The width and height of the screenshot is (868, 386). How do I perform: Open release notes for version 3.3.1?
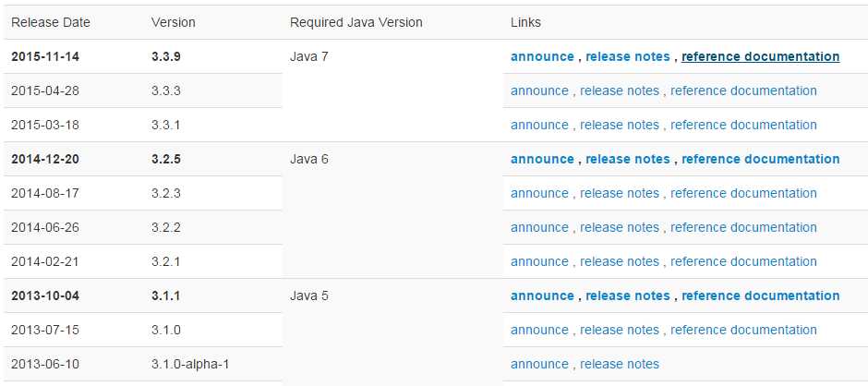[x=620, y=126]
